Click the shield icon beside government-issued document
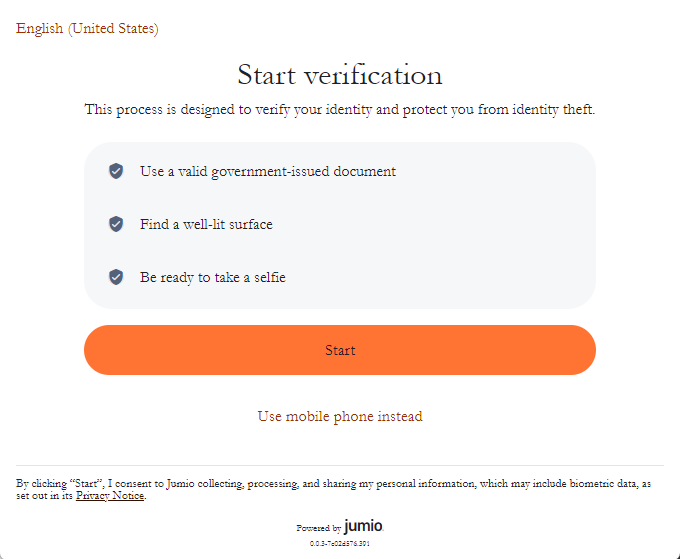The height and width of the screenshot is (559, 680). point(116,171)
